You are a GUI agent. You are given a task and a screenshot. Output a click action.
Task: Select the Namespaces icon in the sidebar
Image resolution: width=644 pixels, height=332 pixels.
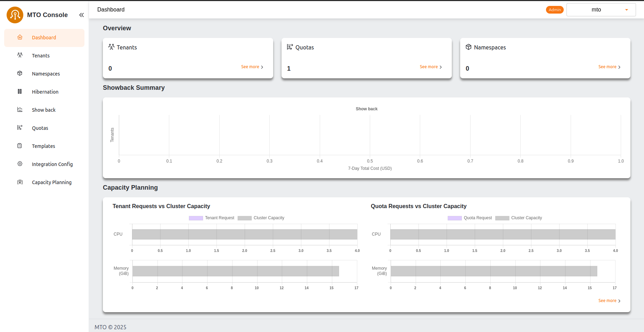pos(20,73)
